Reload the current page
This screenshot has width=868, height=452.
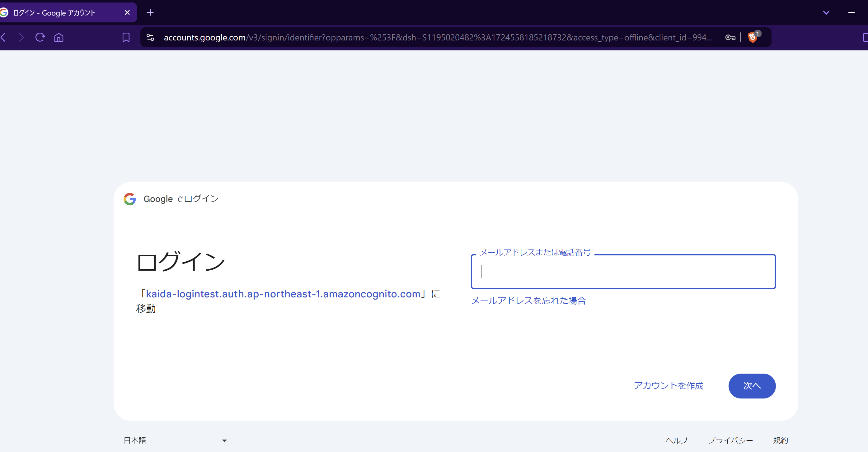point(40,37)
